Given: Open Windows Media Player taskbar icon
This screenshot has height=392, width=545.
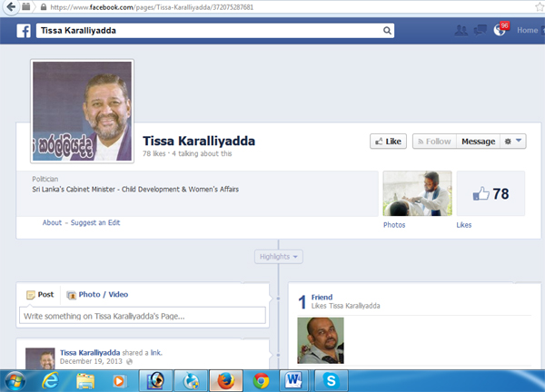Looking at the screenshot, I should (118, 381).
